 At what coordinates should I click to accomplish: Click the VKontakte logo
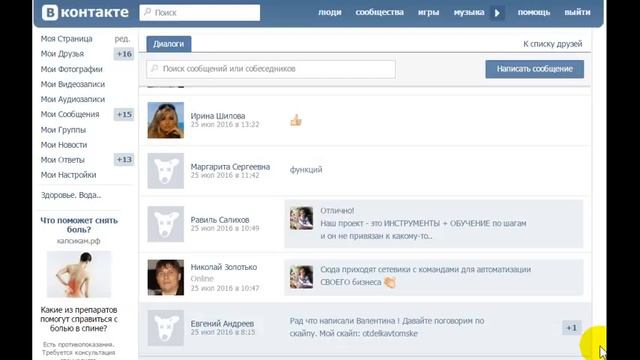pyautogui.click(x=85, y=13)
